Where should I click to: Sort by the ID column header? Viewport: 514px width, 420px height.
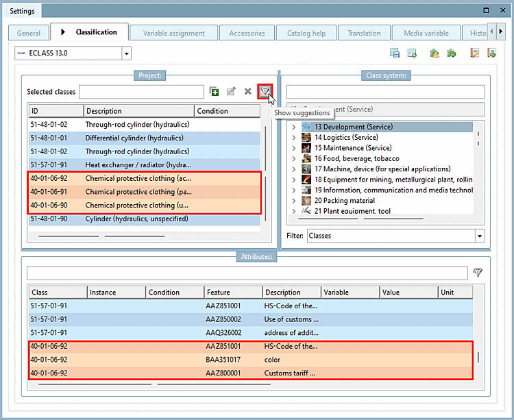[56, 111]
